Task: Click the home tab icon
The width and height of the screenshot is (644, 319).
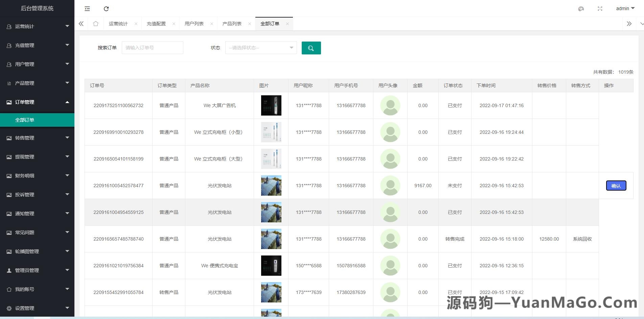Action: [95, 24]
